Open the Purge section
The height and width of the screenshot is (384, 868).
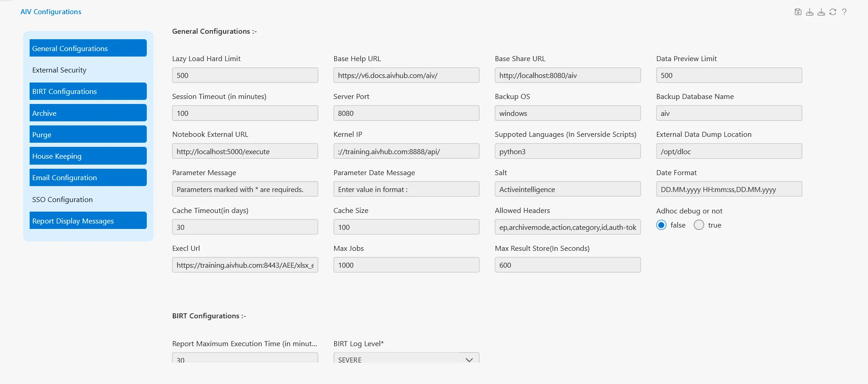click(x=88, y=134)
